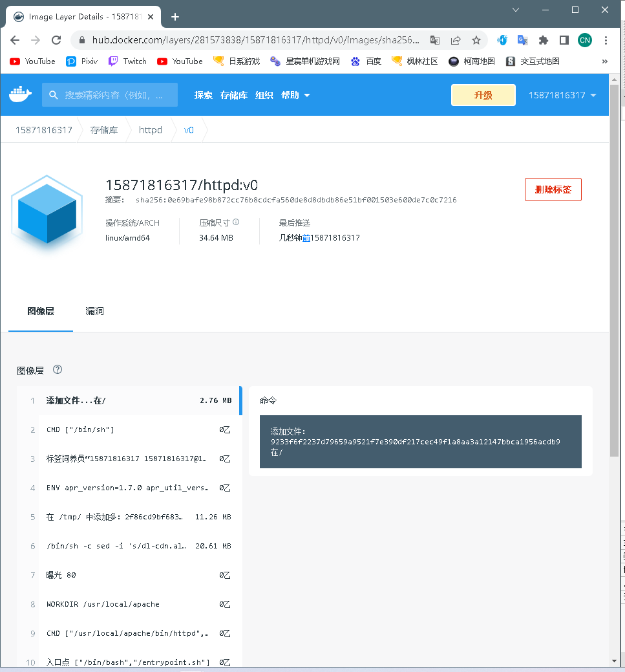The image size is (625, 672).
Task: Open the 日系游戏 bookmark
Action: [237, 61]
